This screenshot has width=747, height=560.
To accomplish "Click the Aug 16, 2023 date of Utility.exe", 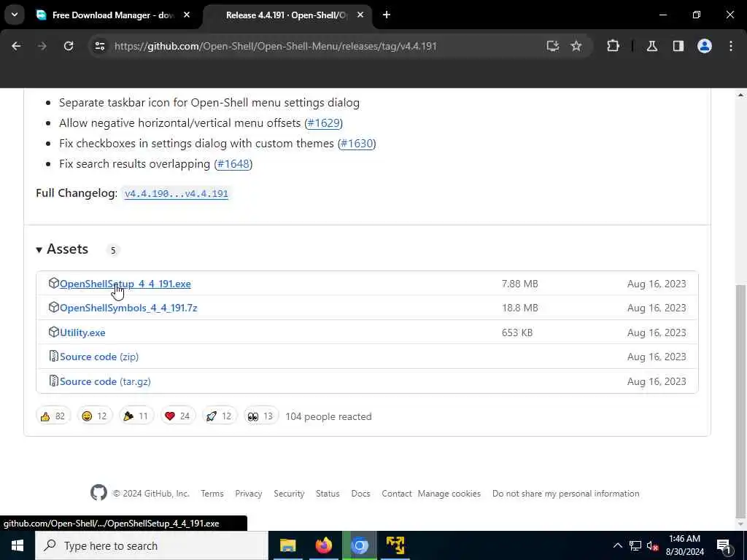I will pyautogui.click(x=657, y=332).
